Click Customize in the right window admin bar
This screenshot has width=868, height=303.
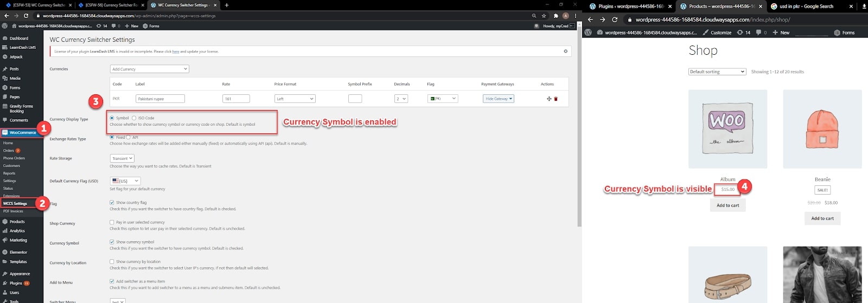[x=717, y=33]
